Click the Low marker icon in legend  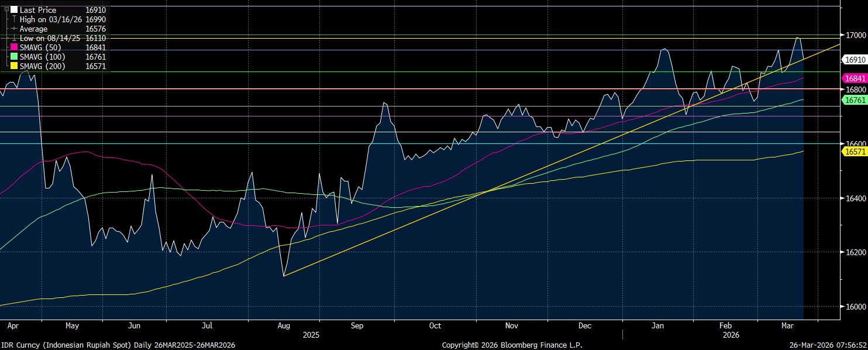[x=14, y=38]
